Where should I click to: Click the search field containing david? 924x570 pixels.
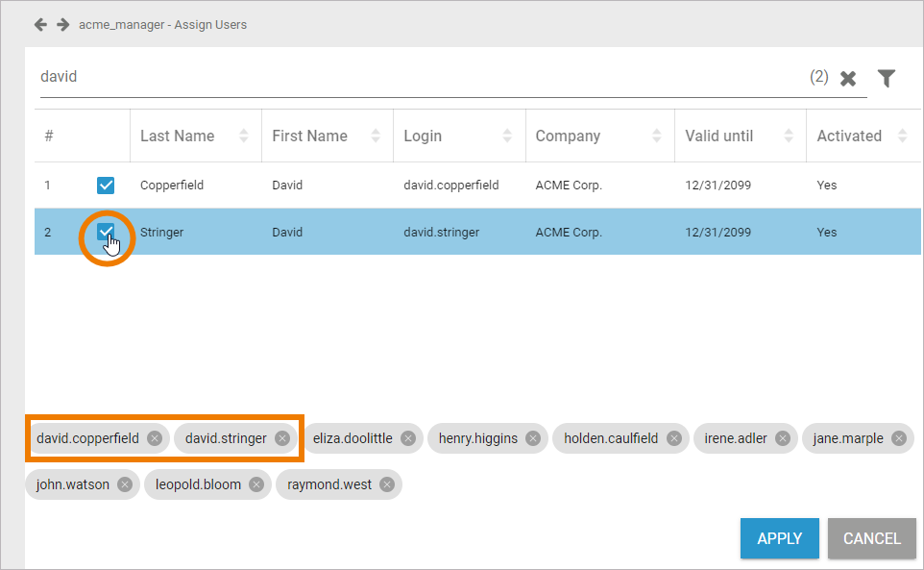tap(413, 77)
